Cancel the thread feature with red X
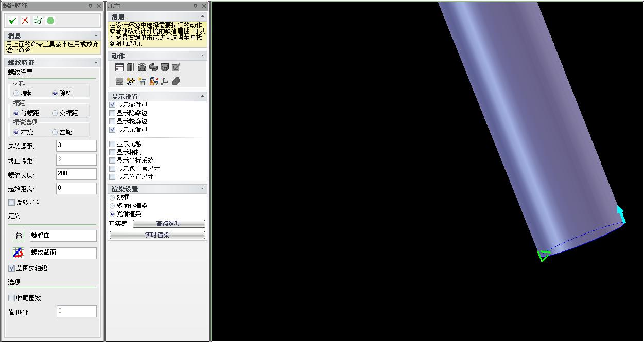Screen dimensions: 644x342 [25, 21]
